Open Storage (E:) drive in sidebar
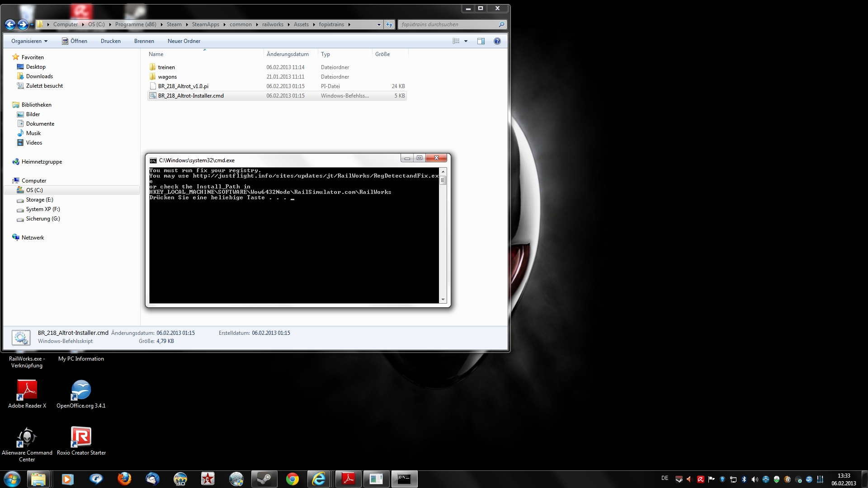 [x=39, y=200]
